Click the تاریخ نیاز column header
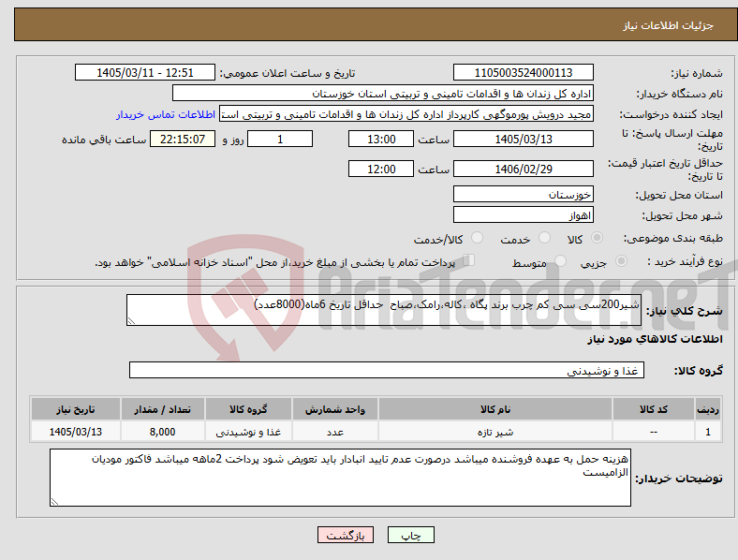This screenshot has width=738, height=560. [75, 409]
